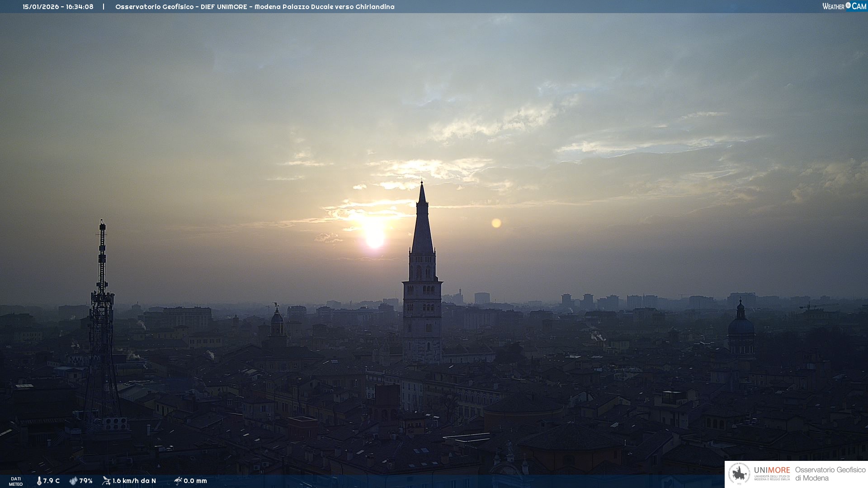The image size is (868, 488).
Task: Click the UNIMORE university seal emblem
Action: tap(739, 474)
